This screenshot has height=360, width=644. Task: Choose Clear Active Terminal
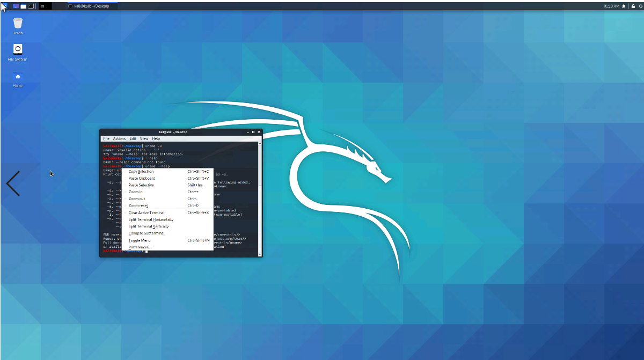coord(168,213)
